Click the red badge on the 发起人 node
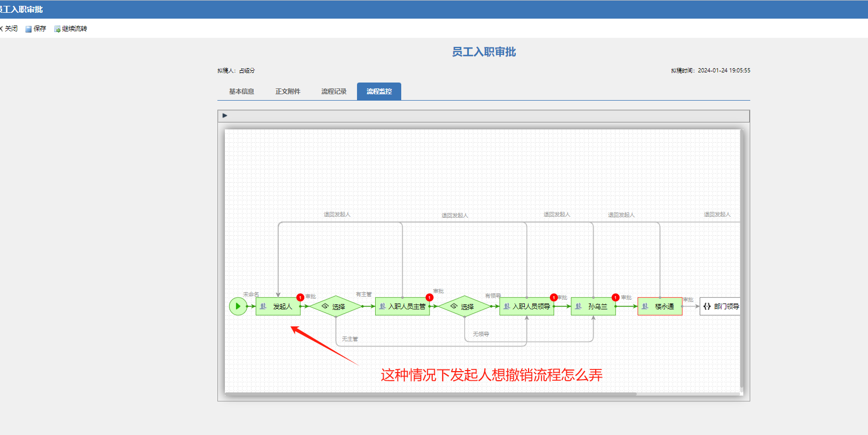 tap(301, 298)
